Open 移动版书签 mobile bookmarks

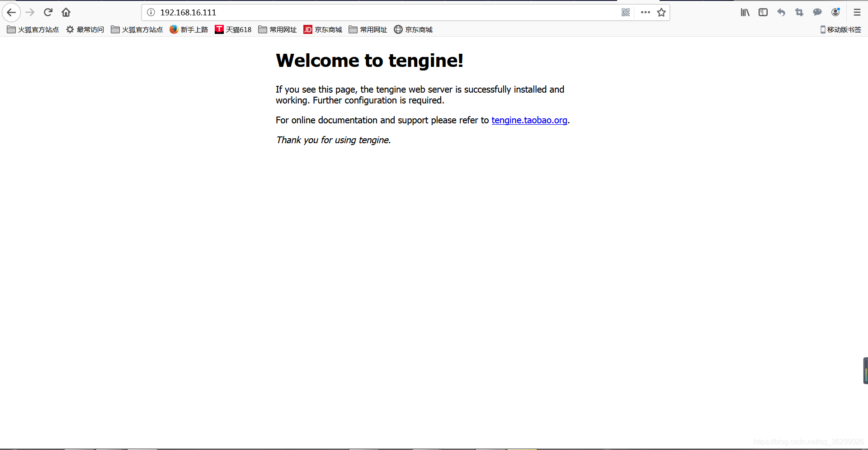[841, 29]
